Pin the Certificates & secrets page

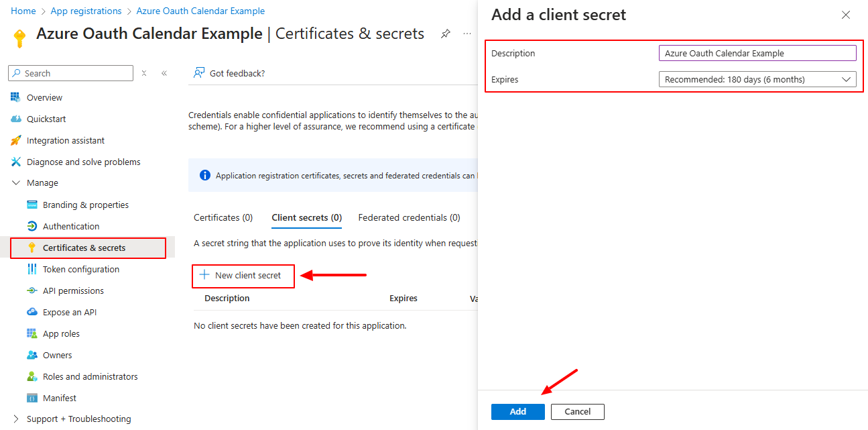[x=446, y=34]
